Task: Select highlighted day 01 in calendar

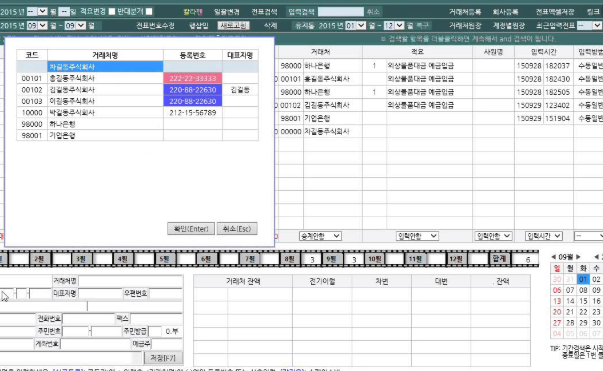Action: 583,279
